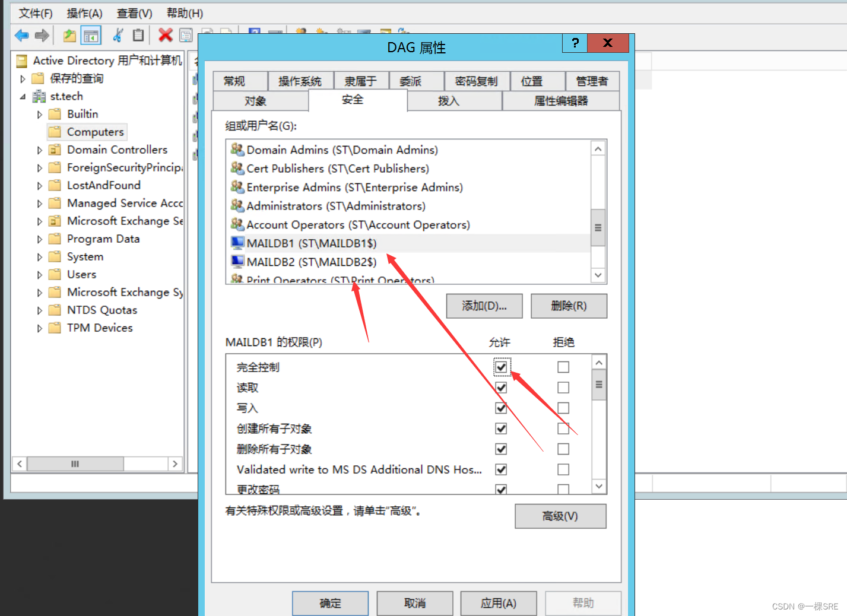Expand the Program Data node arrow
Viewport: 847px width, 616px height.
click(39, 239)
